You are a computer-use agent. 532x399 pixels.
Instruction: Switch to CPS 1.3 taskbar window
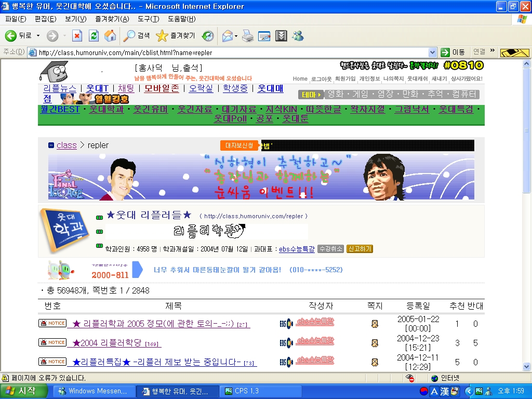[260, 391]
